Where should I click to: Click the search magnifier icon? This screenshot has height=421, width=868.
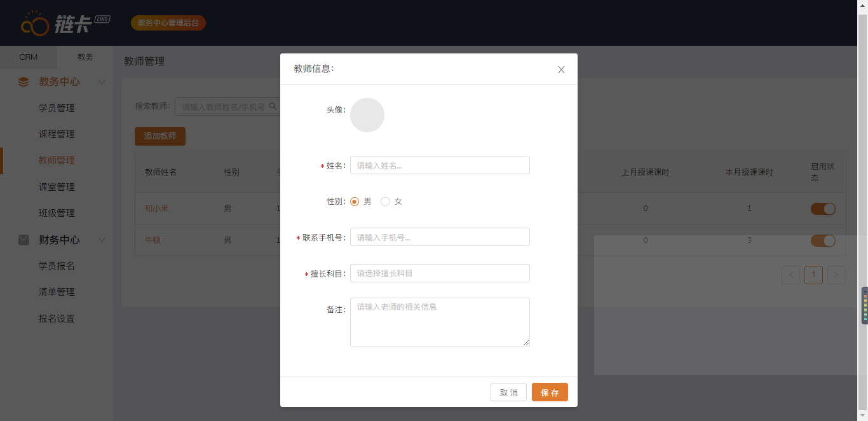(x=273, y=107)
